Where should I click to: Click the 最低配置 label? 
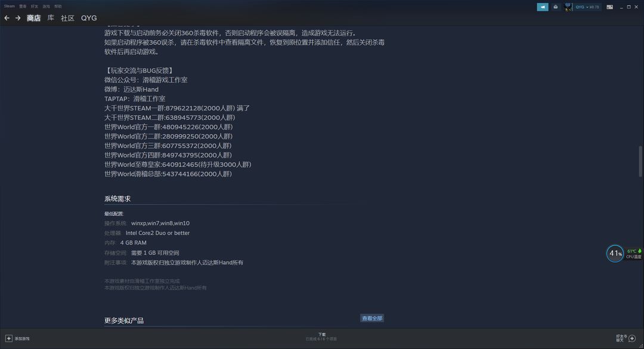pos(114,214)
